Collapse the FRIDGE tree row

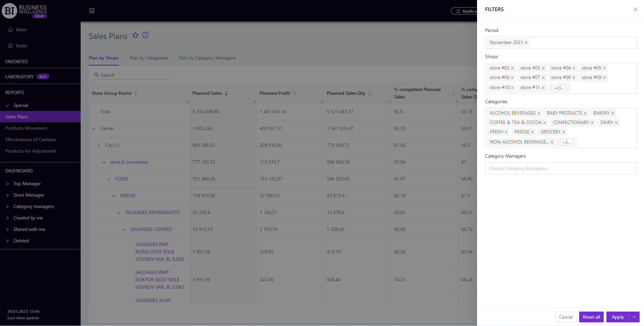click(114, 196)
